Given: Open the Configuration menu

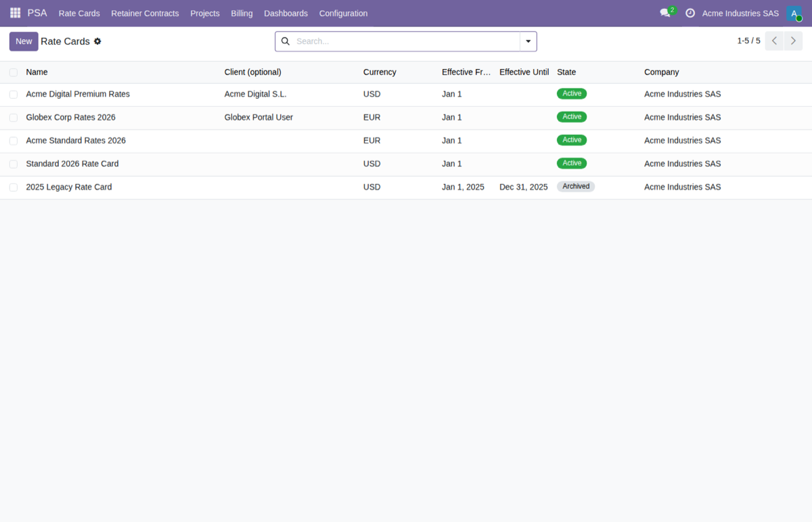Looking at the screenshot, I should 343,13.
